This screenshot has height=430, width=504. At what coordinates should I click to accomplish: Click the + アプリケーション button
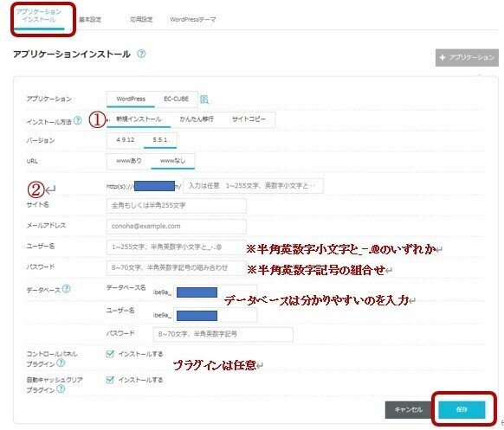[467, 58]
